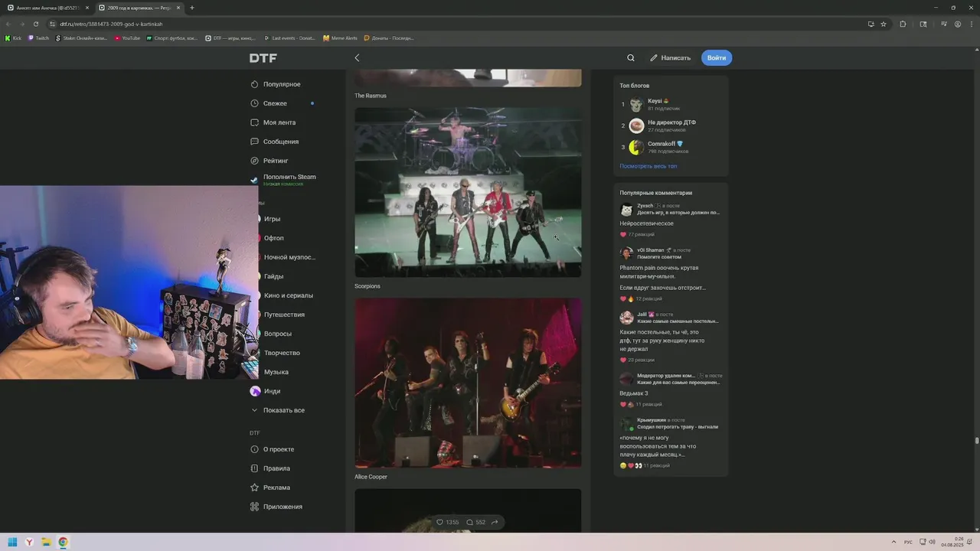
Task: Open Meme Alerts bookmark
Action: 340,37
